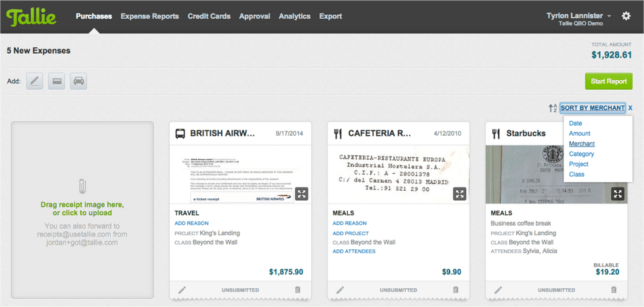The height and width of the screenshot is (307, 644).
Task: Open Starbucks receipt photo thumbnail
Action: tap(557, 174)
